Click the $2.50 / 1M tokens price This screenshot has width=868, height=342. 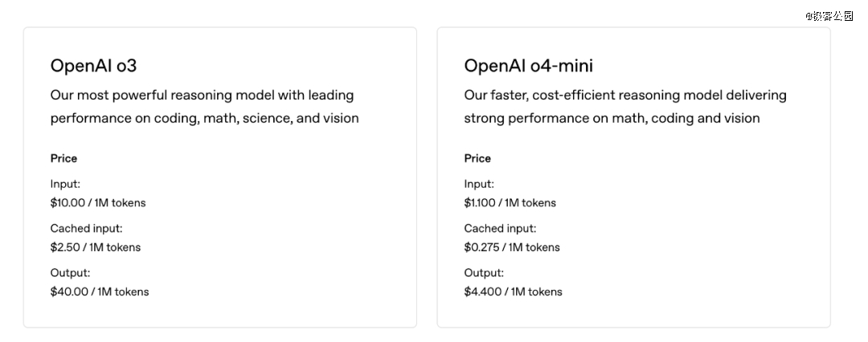[95, 247]
